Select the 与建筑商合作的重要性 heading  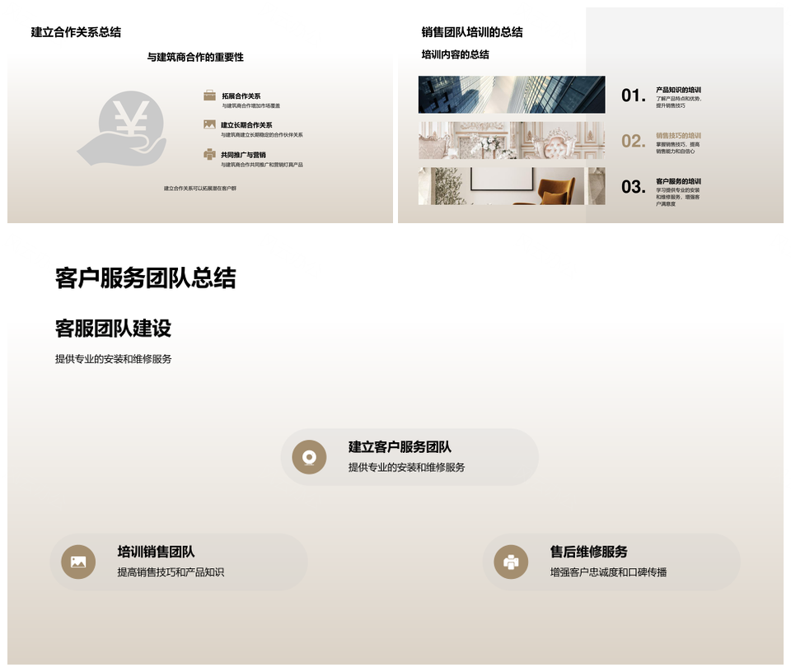point(195,57)
